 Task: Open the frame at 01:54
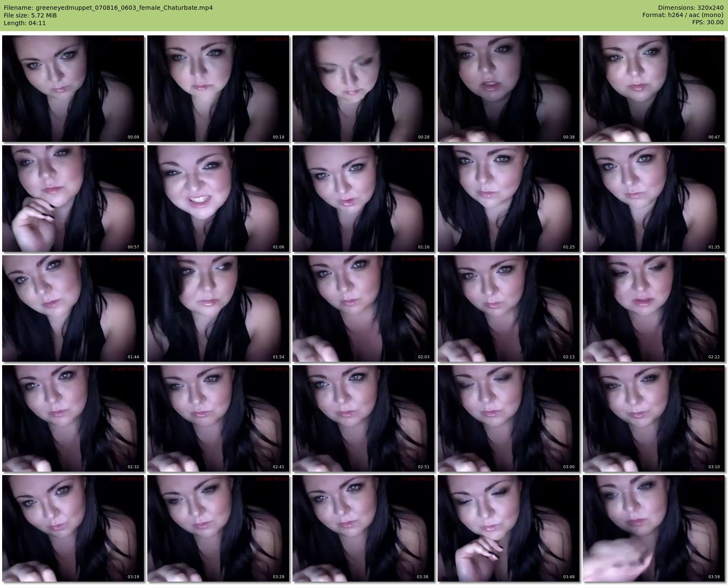pos(218,308)
